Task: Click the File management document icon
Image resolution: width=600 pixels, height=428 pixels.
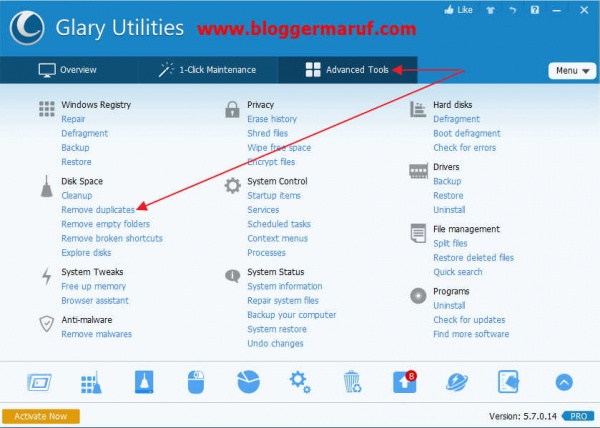Action: pos(418,233)
